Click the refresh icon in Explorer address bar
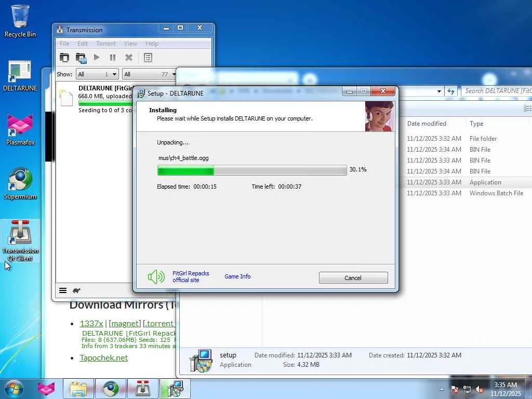 coord(451,91)
